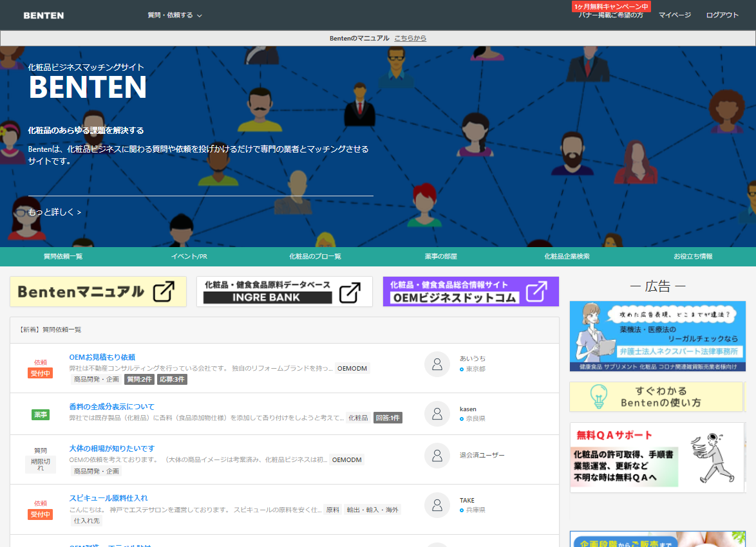
Task: Open the OEMお見積もり依頼 post
Action: click(102, 357)
